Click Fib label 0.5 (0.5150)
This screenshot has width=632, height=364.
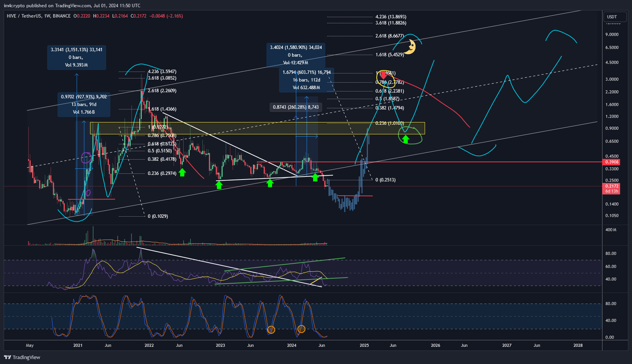coord(159,150)
